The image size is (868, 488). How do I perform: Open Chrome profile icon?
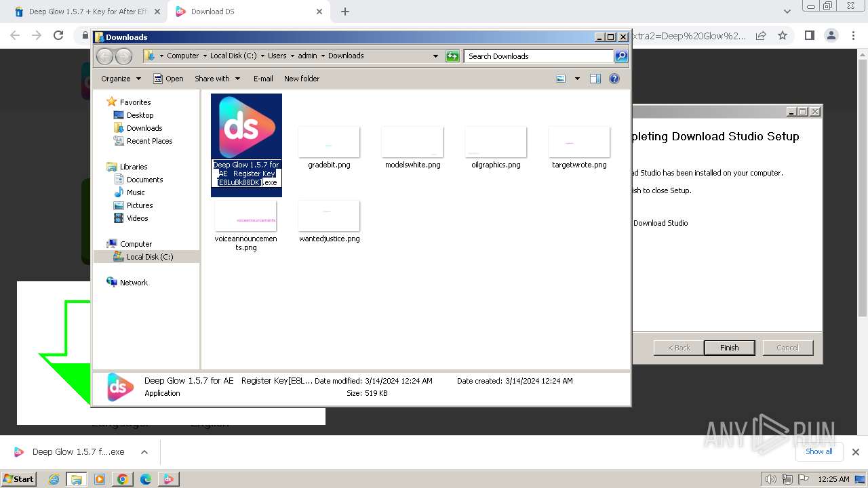click(x=831, y=35)
